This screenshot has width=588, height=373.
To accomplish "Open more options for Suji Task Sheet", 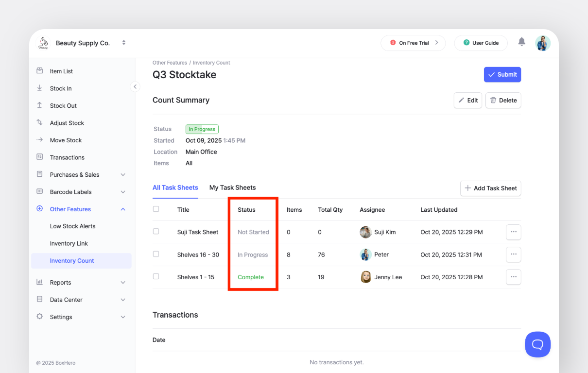I will [x=513, y=232].
